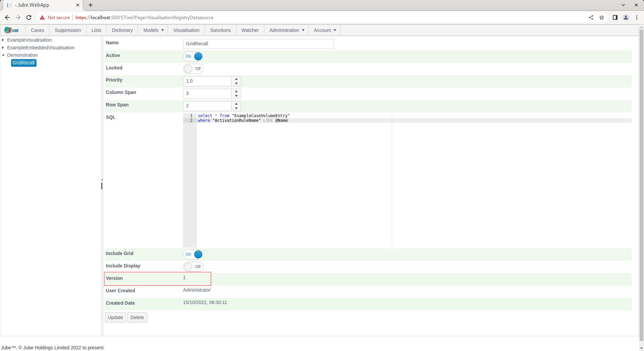Go back to previous page
644x351 pixels.
click(x=7, y=17)
